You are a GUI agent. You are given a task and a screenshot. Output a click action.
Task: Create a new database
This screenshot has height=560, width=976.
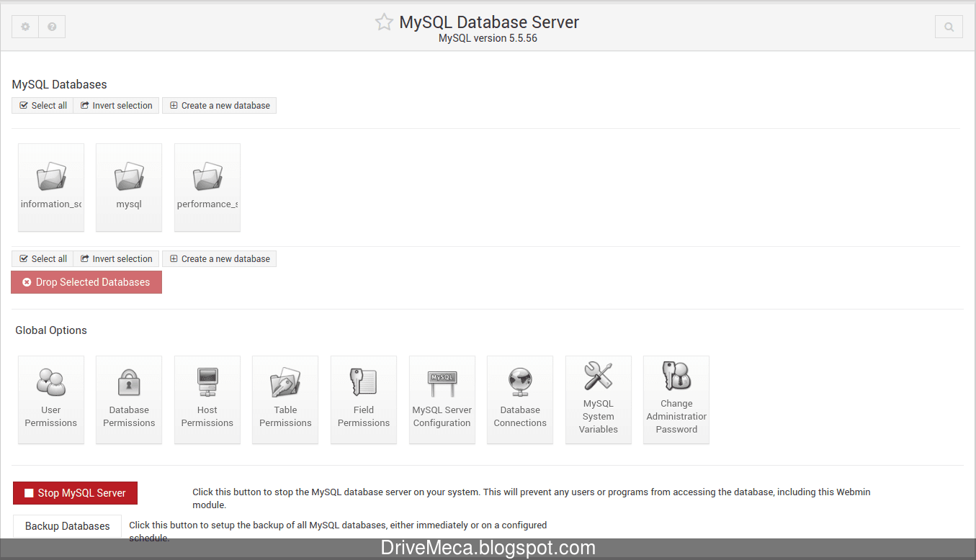(219, 105)
